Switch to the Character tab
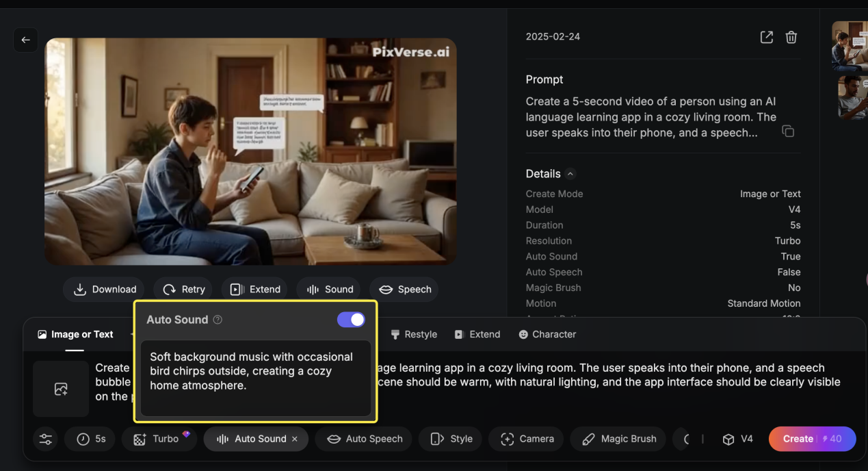 [547, 334]
